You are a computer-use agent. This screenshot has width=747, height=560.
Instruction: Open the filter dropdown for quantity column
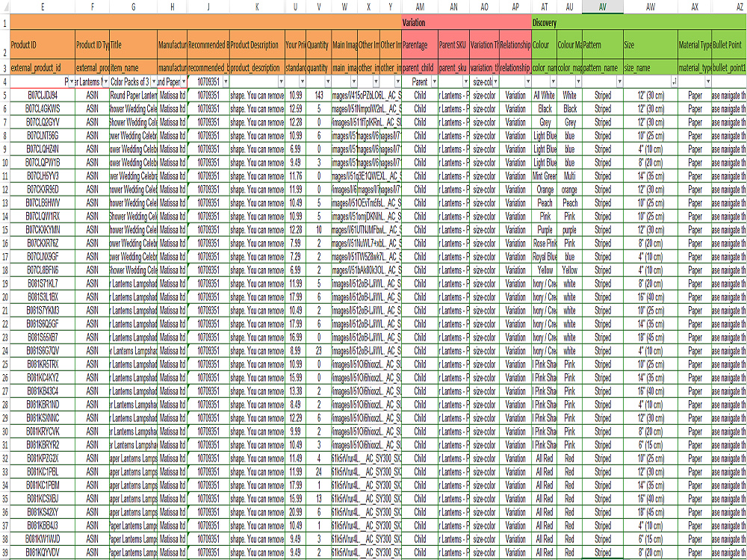[328, 82]
